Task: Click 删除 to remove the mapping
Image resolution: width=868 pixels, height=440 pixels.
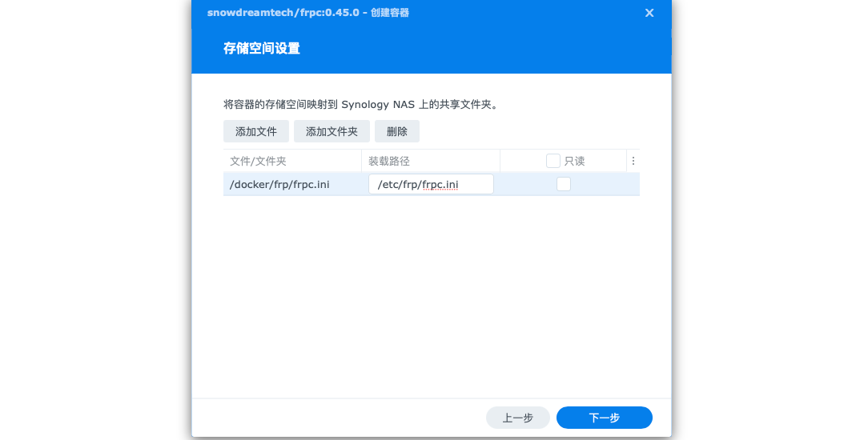Action: pyautogui.click(x=397, y=131)
